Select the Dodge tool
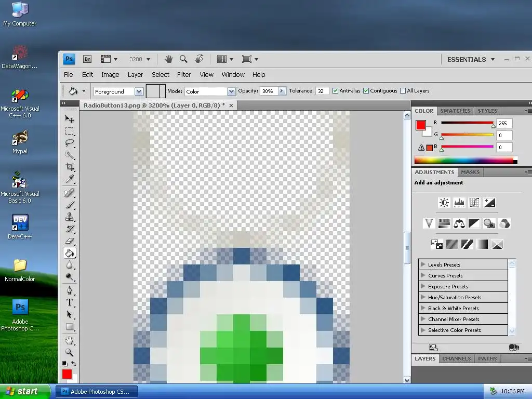The image size is (532, 399). (x=70, y=277)
